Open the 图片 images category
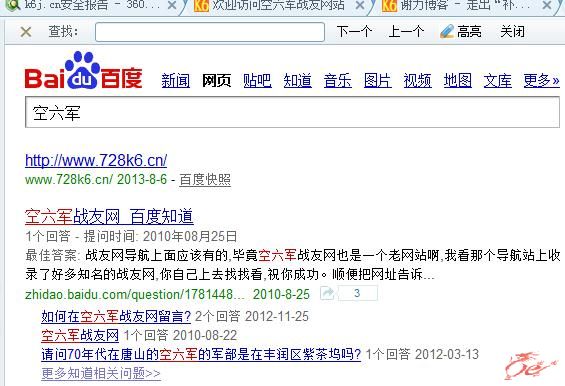 [x=377, y=80]
